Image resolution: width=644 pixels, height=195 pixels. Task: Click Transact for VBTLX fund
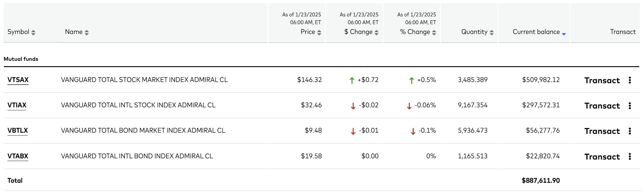coord(602,131)
